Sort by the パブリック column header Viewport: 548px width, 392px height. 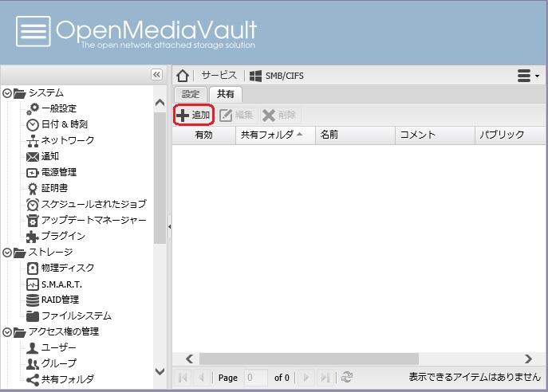[511, 135]
